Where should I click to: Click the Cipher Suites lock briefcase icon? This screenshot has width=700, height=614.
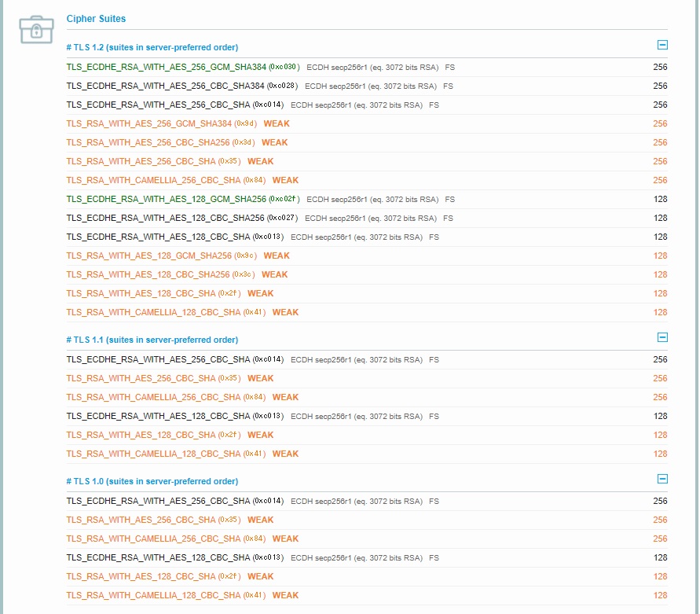(x=37, y=30)
